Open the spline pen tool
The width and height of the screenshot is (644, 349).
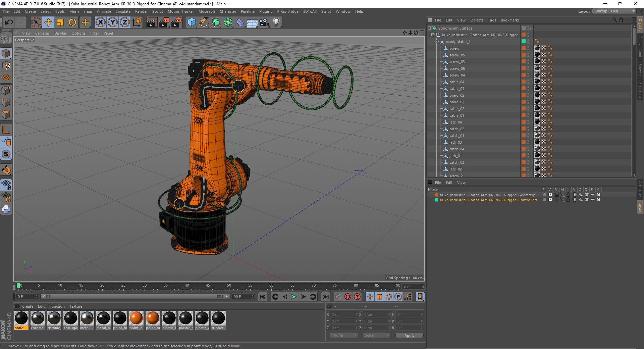[x=204, y=22]
